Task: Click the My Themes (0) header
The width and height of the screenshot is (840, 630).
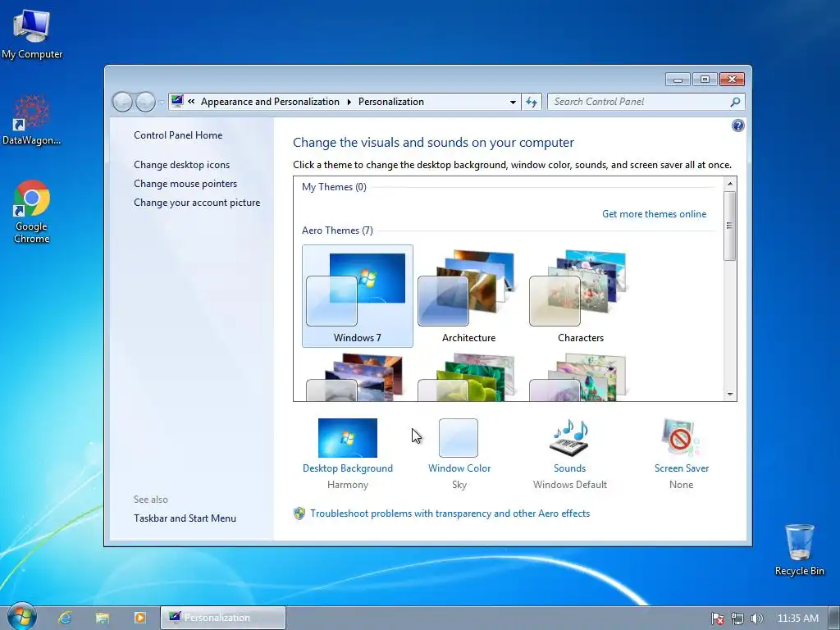Action: 334,187
